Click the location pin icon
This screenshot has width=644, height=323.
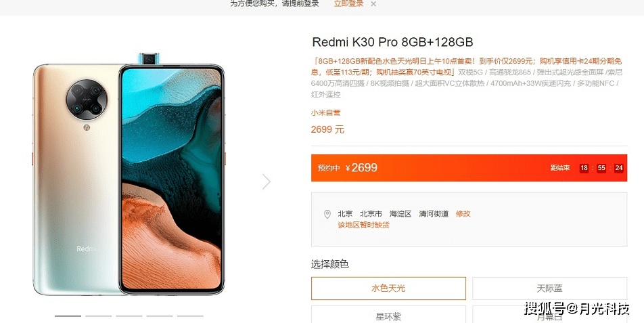(327, 214)
